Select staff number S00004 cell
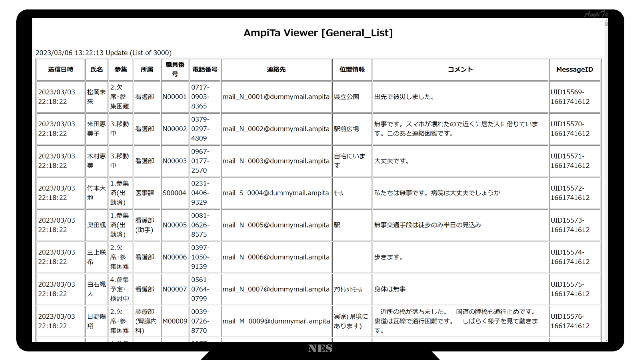This screenshot has width=640, height=360. [x=175, y=193]
